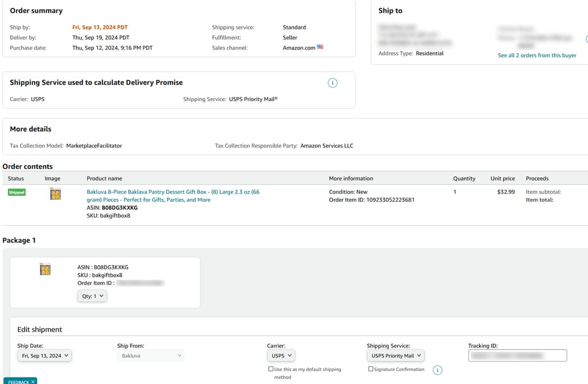Enable 'Use this as my default shipping method'
This screenshot has height=384, width=588.
pos(270,369)
